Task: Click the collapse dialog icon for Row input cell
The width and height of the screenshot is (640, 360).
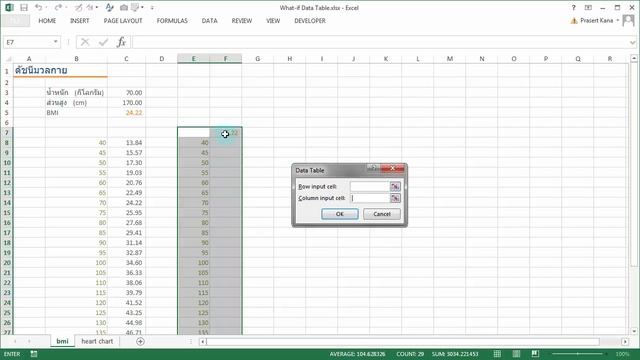Action: [x=395, y=187]
